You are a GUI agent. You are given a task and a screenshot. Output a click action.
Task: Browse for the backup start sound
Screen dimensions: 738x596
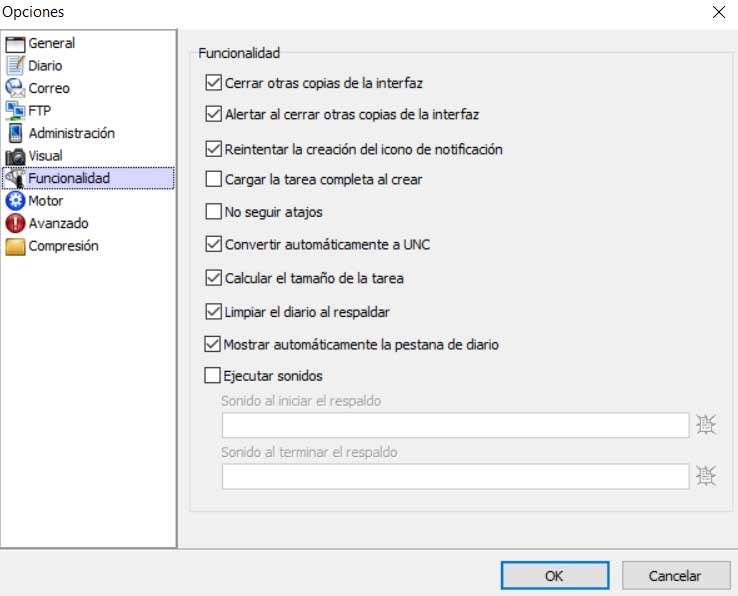point(707,426)
